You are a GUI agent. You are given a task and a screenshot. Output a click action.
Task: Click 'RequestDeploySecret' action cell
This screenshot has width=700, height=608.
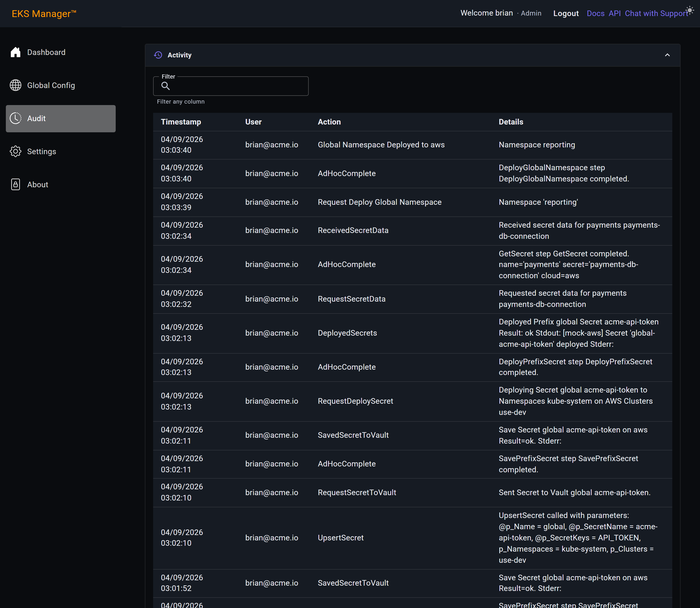point(355,401)
